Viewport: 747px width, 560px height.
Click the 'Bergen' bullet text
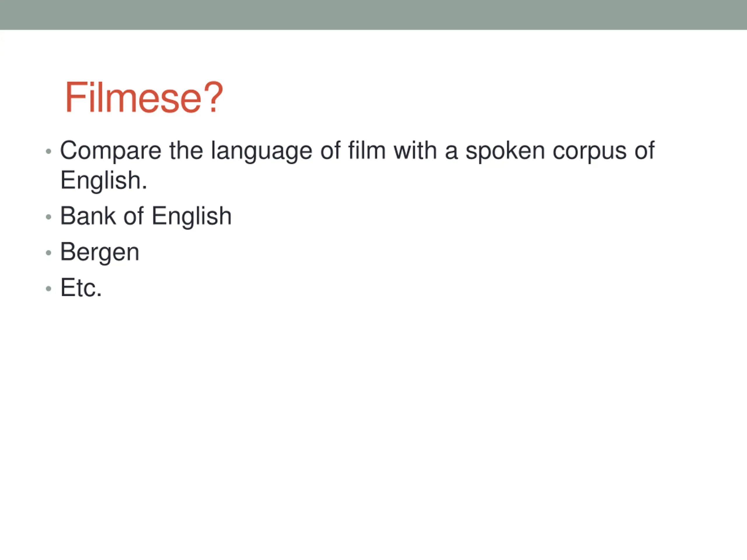click(x=100, y=253)
